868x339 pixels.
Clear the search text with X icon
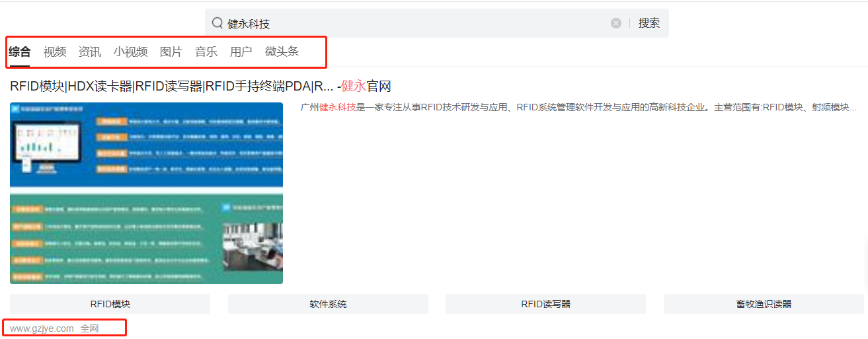point(616,23)
